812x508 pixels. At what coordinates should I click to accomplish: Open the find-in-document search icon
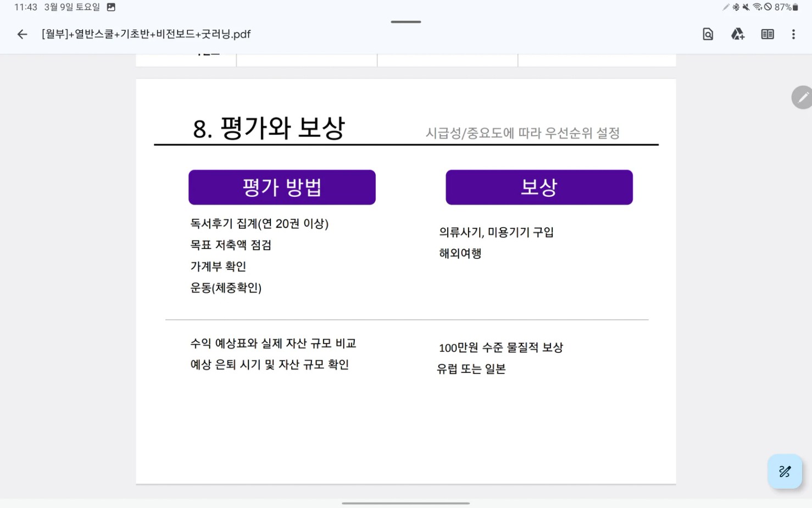(x=708, y=34)
